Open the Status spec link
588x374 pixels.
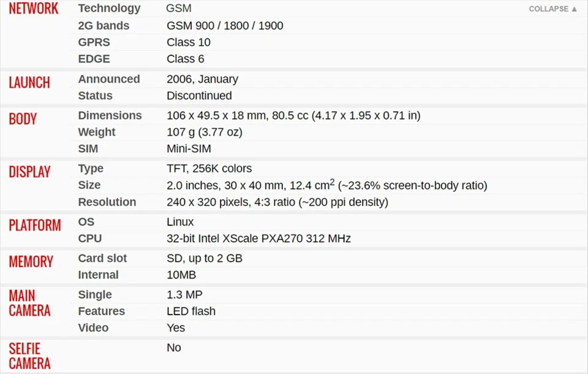95,96
